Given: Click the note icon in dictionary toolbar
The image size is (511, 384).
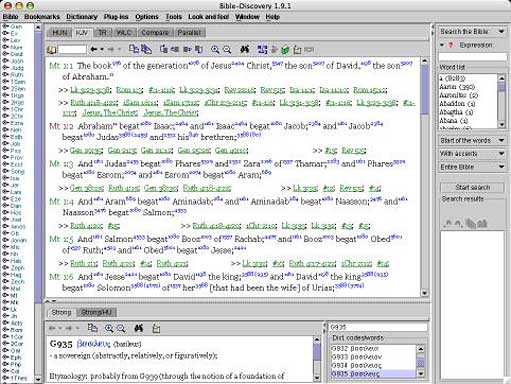Looking at the screenshot, I should point(156,329).
